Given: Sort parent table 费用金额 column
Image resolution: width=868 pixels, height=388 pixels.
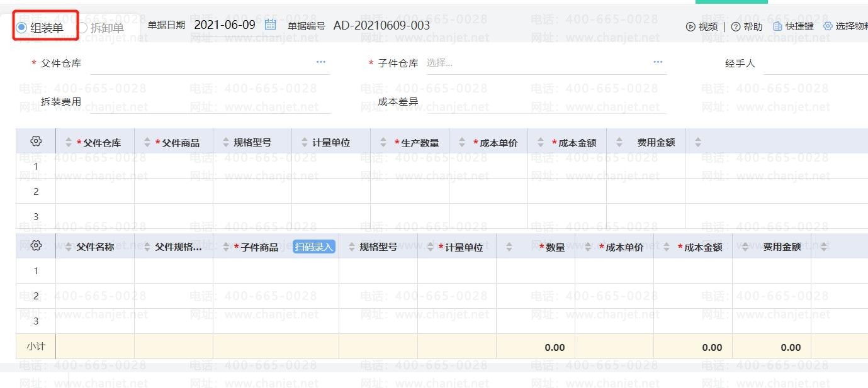Looking at the screenshot, I should (619, 143).
